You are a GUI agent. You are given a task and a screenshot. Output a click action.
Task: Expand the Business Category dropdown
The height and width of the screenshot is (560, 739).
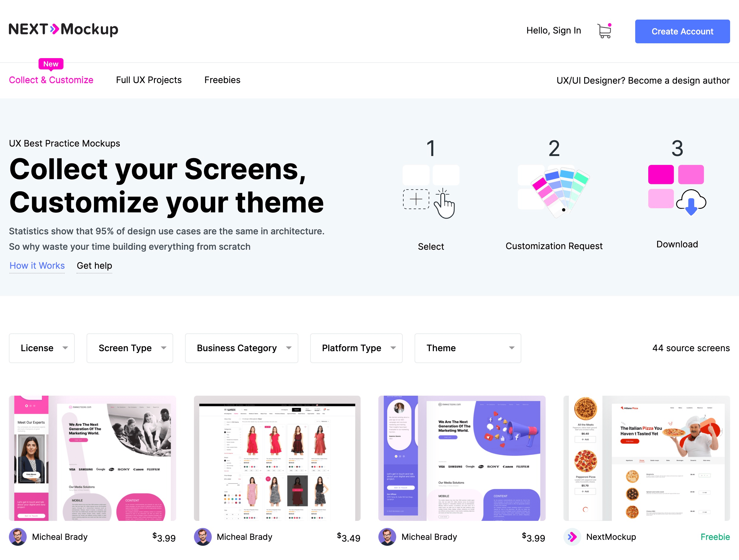pyautogui.click(x=243, y=348)
